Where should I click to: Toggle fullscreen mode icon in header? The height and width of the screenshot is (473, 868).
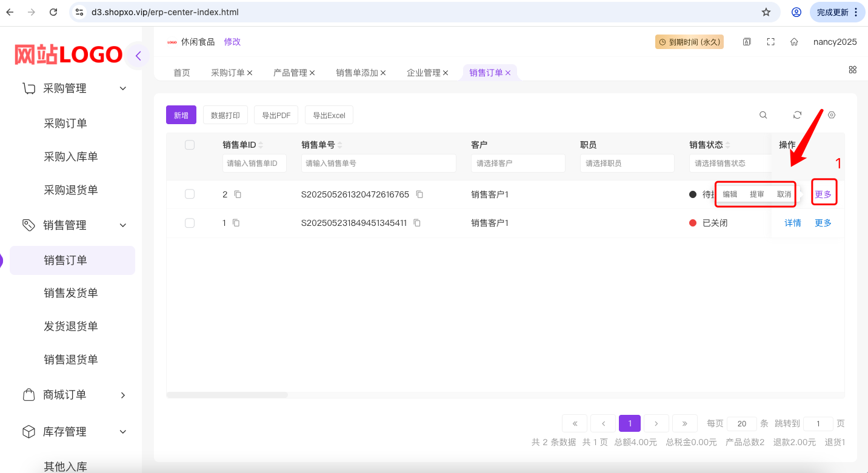tap(770, 42)
